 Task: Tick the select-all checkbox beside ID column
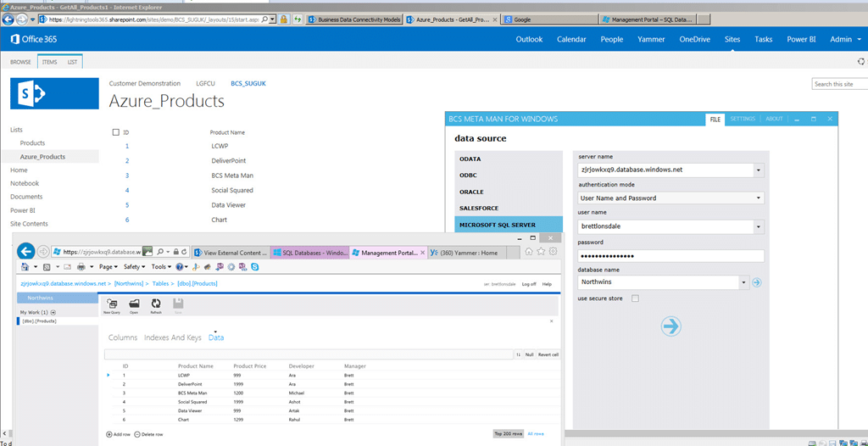coord(115,132)
